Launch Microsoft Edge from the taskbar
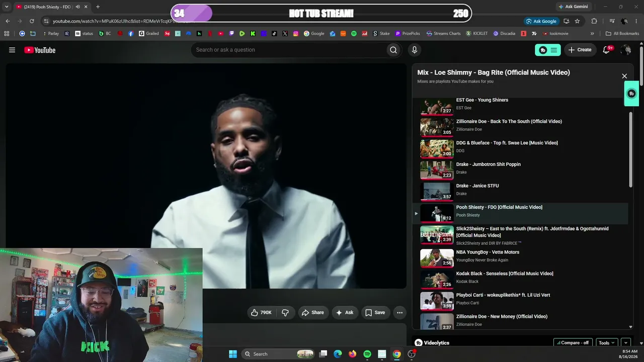This screenshot has width=644, height=362. click(x=338, y=354)
